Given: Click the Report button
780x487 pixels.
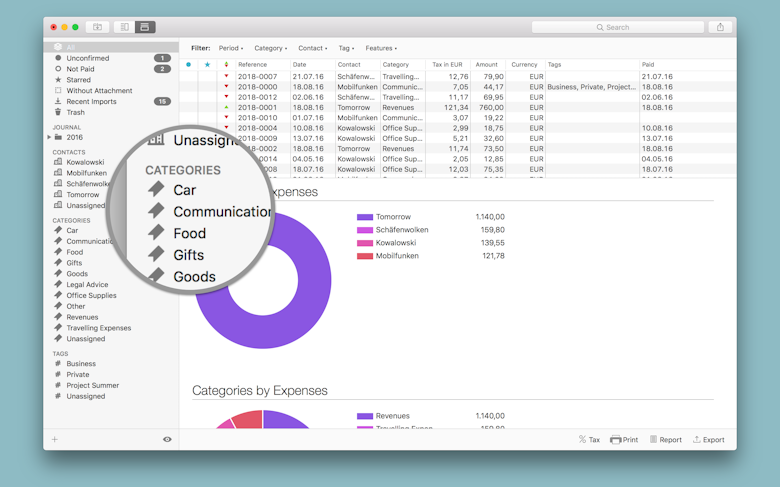Looking at the screenshot, I should pos(666,440).
